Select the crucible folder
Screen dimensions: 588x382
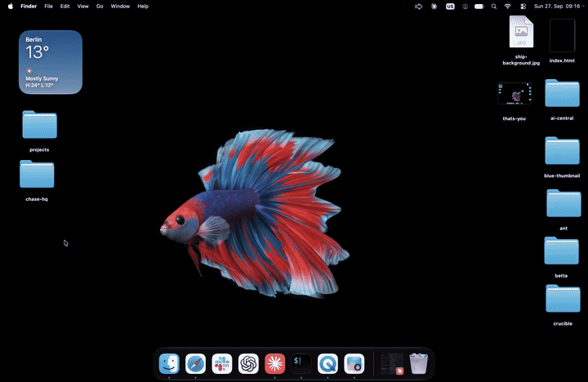point(563,299)
